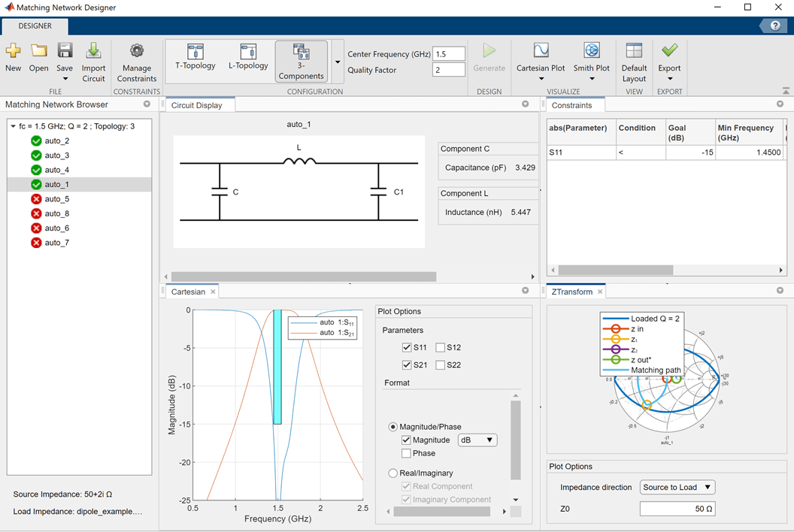Click the Default Layout icon
This screenshot has height=532, width=794.
(x=634, y=52)
